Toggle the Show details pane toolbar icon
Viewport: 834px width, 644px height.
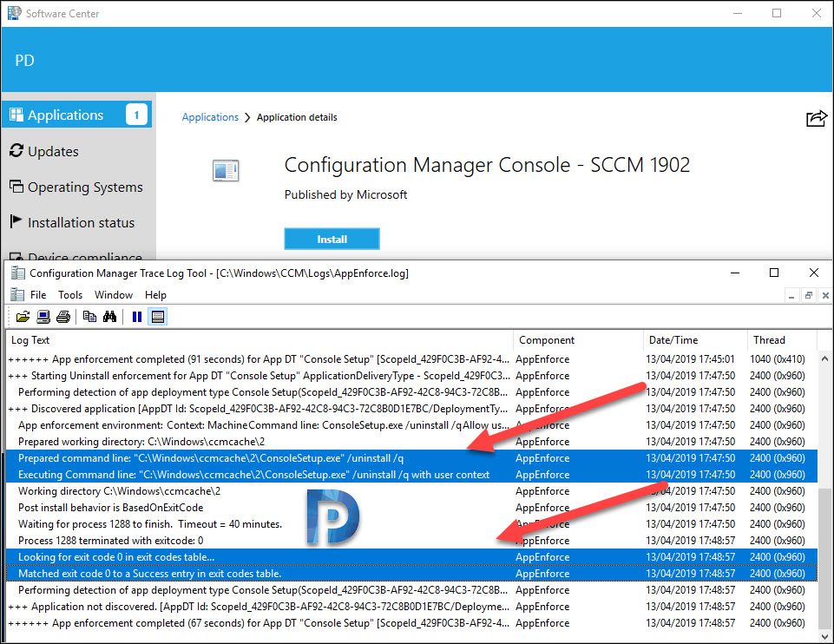tap(157, 317)
